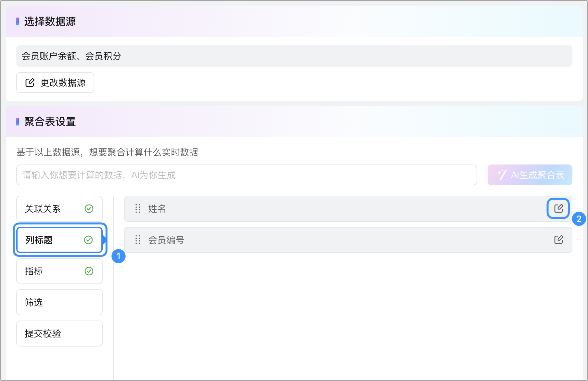Focus the AI data description input field
This screenshot has width=588, height=381.
pos(247,175)
